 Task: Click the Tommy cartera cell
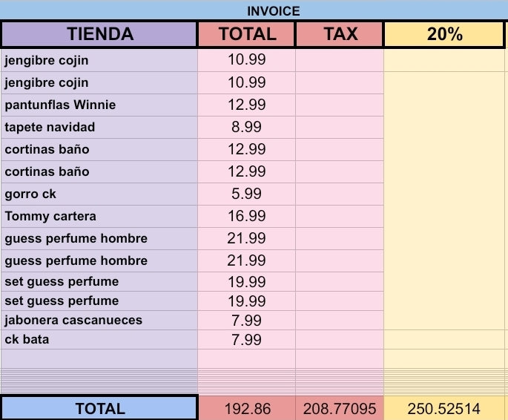(99, 216)
